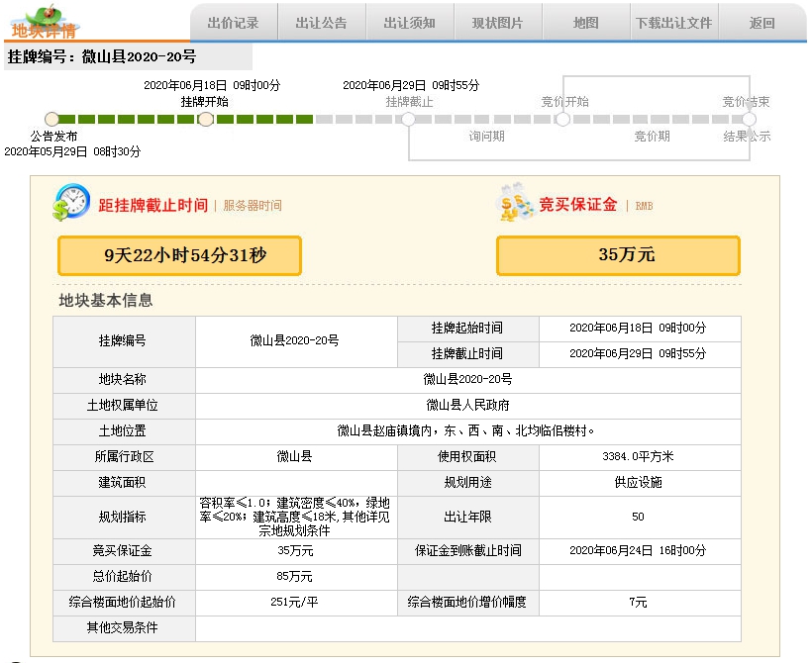The width and height of the screenshot is (812, 663).
Task: Click the money icon beside 竞买保证金
Action: point(515,203)
